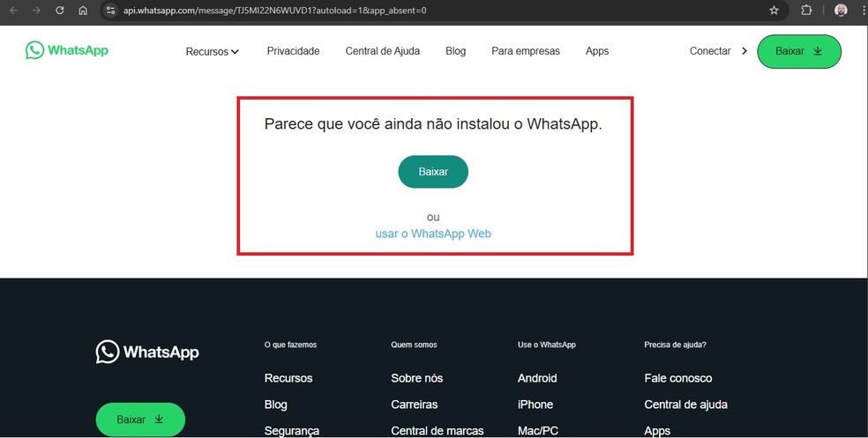Click the 'Quem somos' footer heading
The image size is (868, 438).
(414, 345)
